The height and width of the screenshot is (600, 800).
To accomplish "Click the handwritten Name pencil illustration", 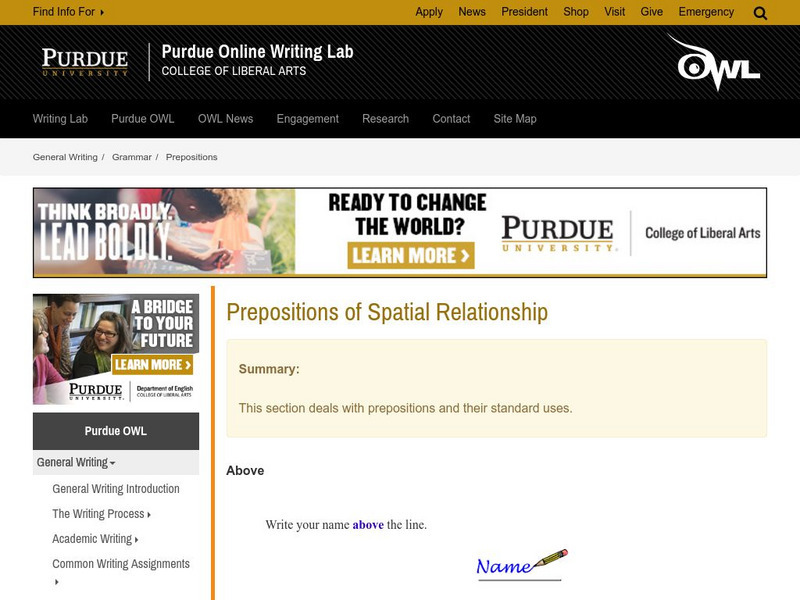I will (x=521, y=564).
